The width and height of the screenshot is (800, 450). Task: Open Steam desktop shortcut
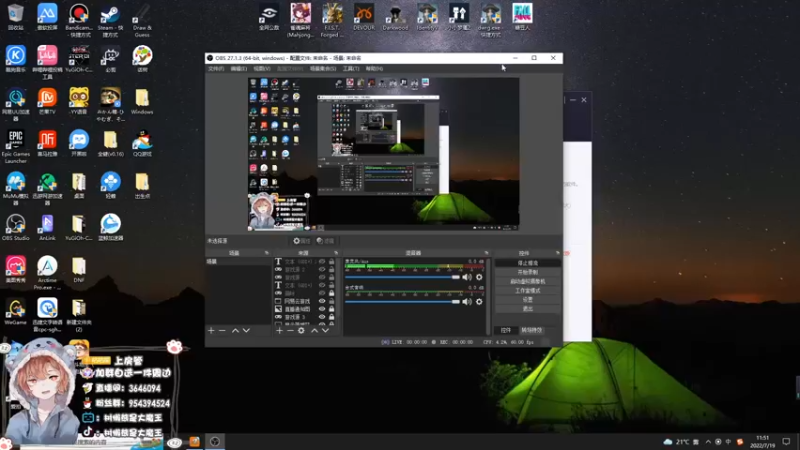[x=110, y=21]
